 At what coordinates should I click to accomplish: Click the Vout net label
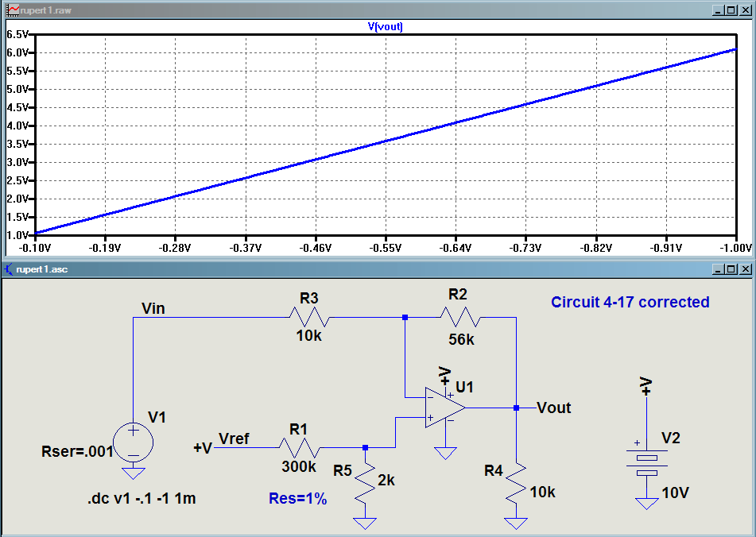pos(554,408)
